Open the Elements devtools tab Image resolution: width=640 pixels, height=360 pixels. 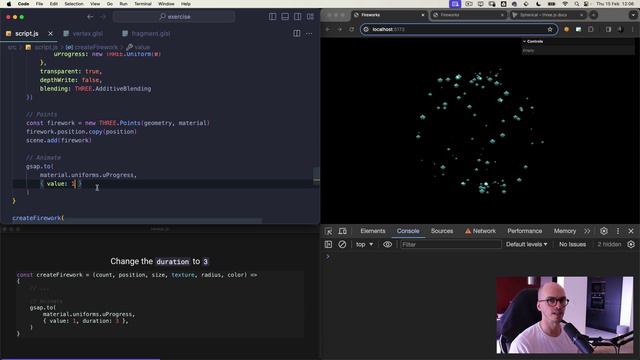[x=373, y=231]
